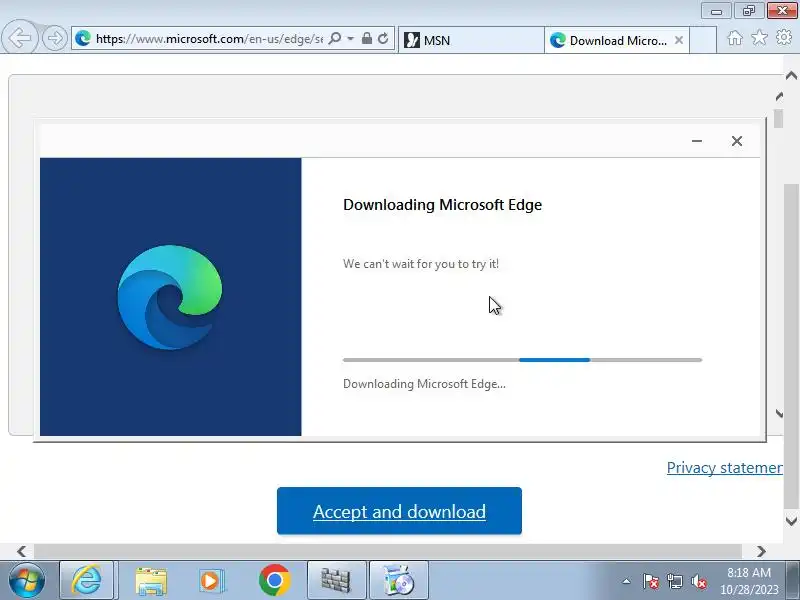Go back using the browser Back arrow
The image size is (800, 600).
pos(19,38)
